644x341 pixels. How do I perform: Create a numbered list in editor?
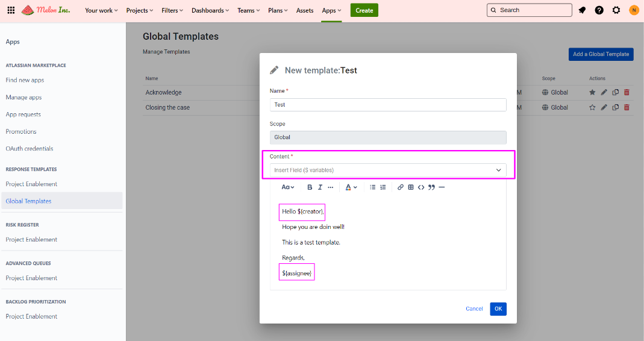point(383,187)
